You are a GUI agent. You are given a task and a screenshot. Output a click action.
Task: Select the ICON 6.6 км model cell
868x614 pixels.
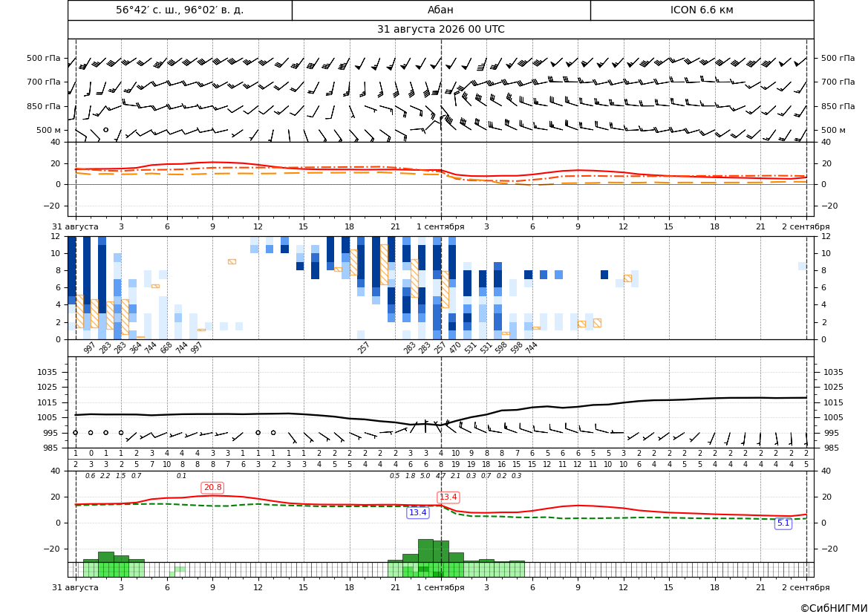click(702, 10)
